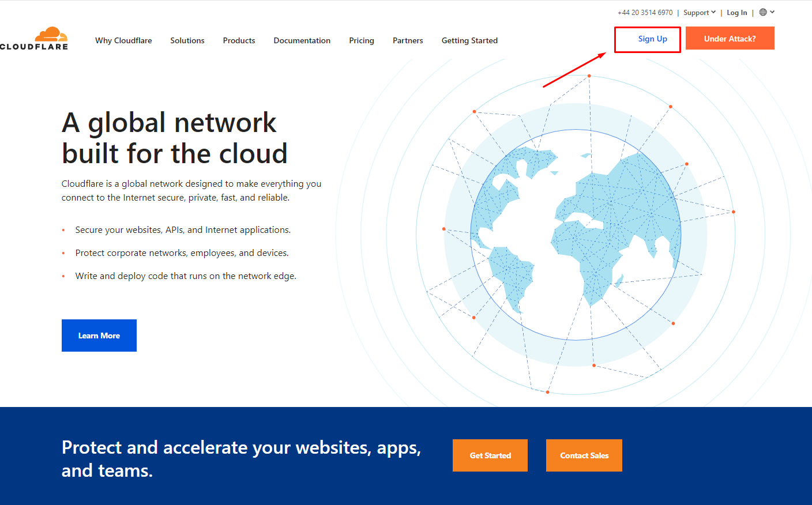Click the Log In link
The height and width of the screenshot is (505, 812).
coord(736,13)
